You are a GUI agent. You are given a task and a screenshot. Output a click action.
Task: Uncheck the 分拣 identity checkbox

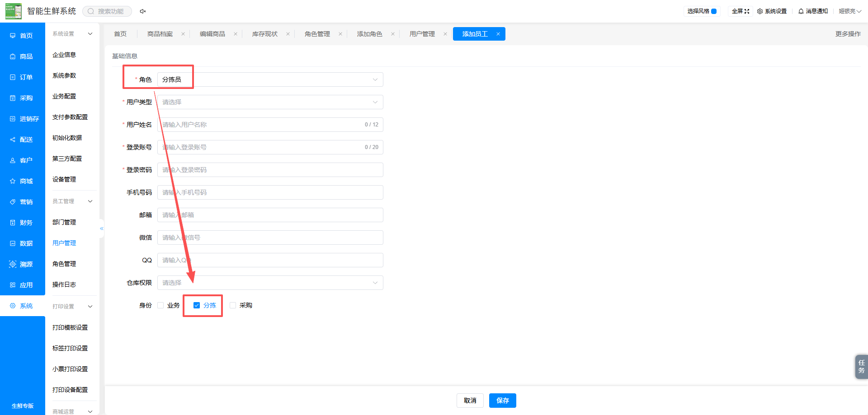tap(197, 305)
